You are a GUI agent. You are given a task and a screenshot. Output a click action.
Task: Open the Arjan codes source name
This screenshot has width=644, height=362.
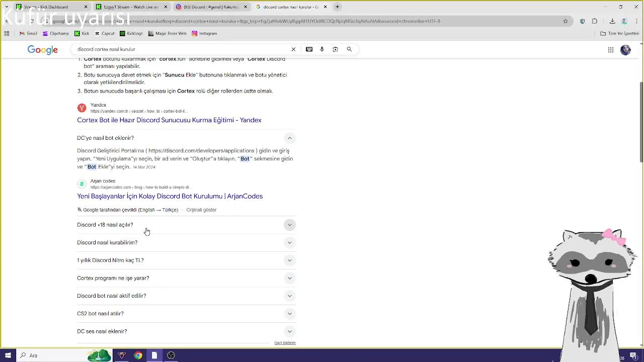[x=103, y=181]
